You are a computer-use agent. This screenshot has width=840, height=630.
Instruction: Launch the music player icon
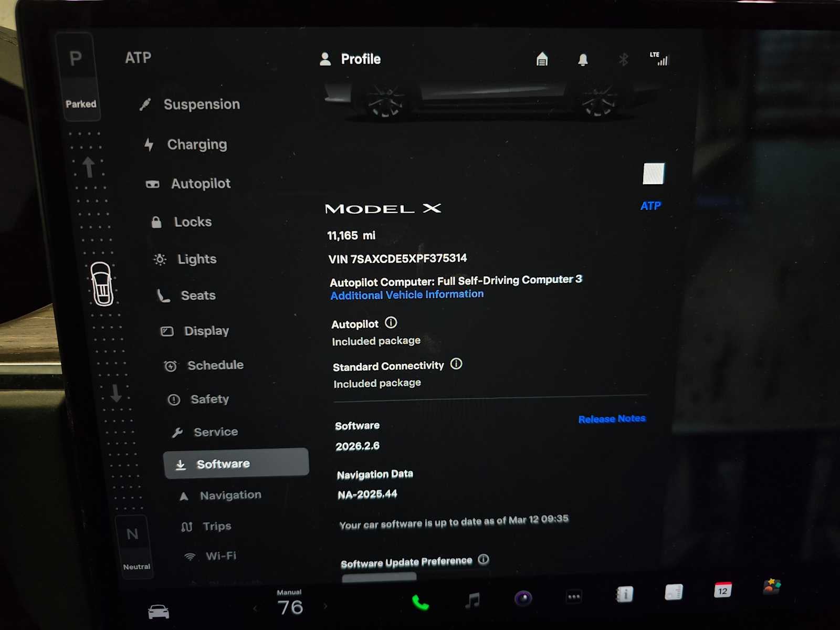tap(472, 598)
